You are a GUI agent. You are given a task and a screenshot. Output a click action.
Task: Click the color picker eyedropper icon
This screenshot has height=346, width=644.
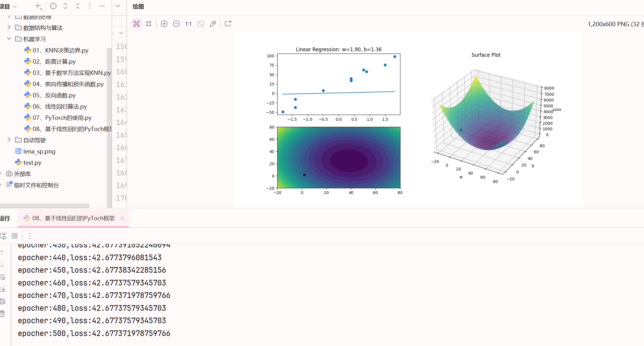tap(213, 24)
